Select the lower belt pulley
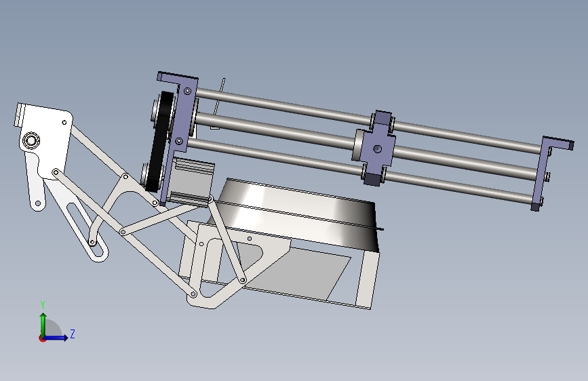This screenshot has height=381, width=588. coord(146,174)
